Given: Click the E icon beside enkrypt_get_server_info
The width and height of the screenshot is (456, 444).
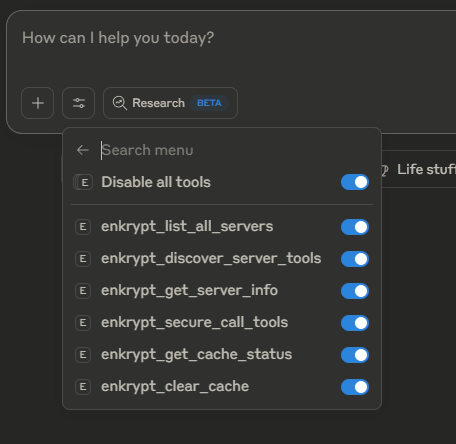Looking at the screenshot, I should [x=83, y=291].
